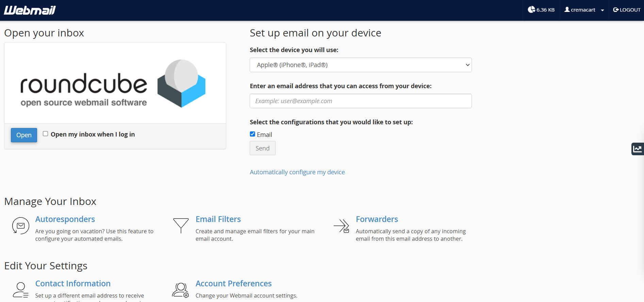Follow Automatically configure my device link
The image size is (644, 302).
(297, 172)
